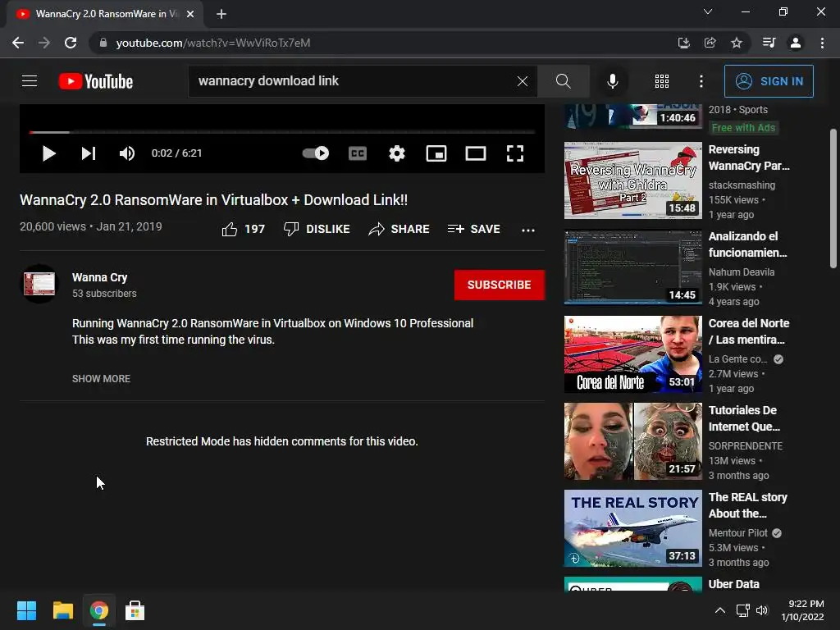The width and height of the screenshot is (840, 630).
Task: Open Windows Start menu
Action: 26,610
